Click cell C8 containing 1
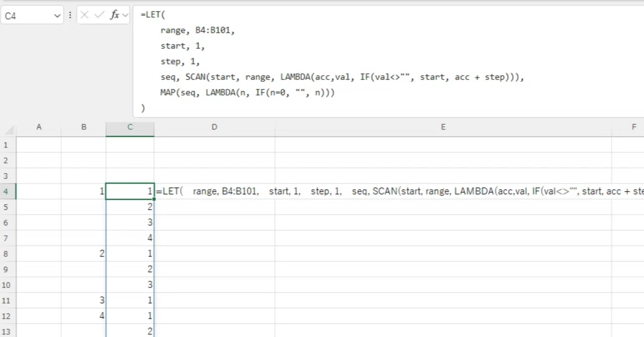644x337 pixels. click(x=130, y=254)
